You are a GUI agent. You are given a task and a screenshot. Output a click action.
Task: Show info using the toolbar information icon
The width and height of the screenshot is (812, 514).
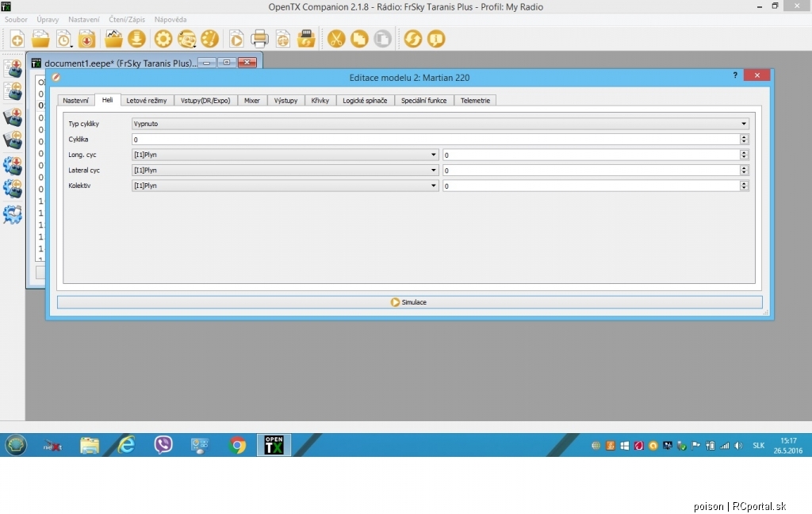[436, 39]
